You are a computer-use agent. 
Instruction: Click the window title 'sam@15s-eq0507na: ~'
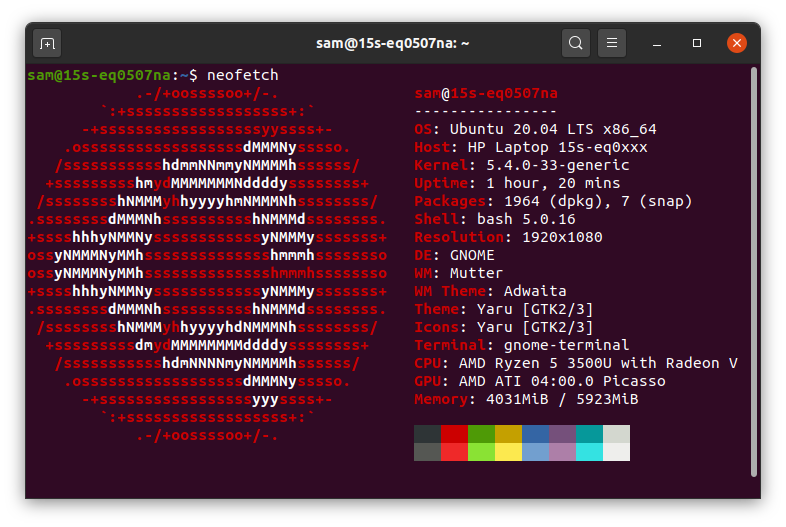pyautogui.click(x=392, y=44)
